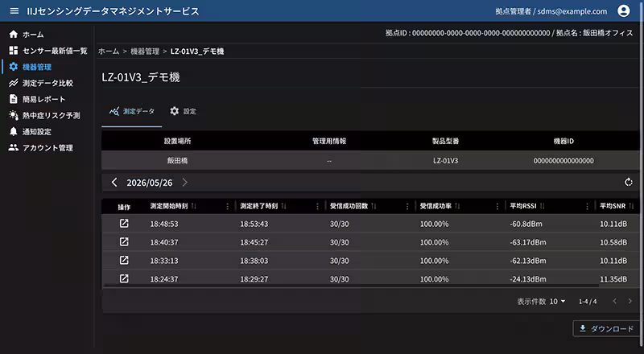
Task: Sort by 受信成功回数 column arrows
Action: click(x=374, y=206)
